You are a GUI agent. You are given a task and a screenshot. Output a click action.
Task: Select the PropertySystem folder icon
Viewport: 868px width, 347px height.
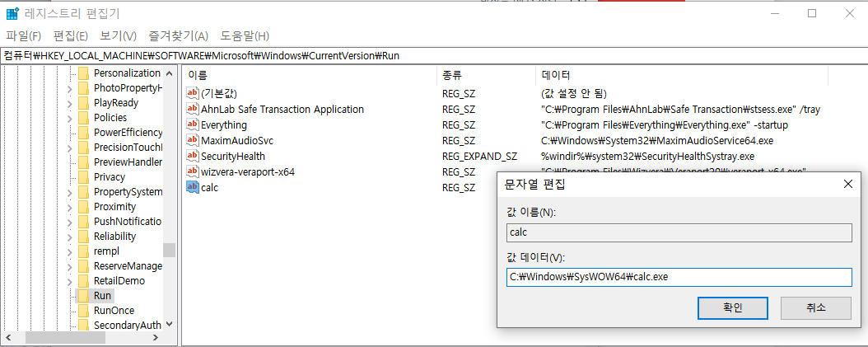pos(84,192)
